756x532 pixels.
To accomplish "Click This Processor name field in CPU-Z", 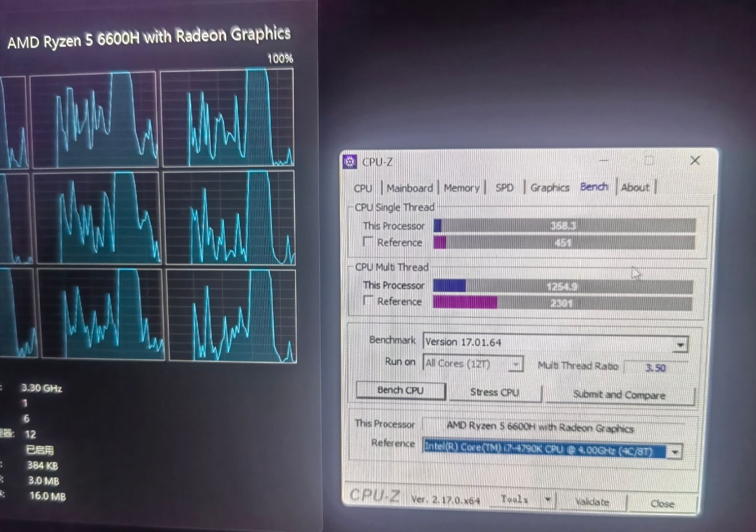I will pyautogui.click(x=553, y=427).
